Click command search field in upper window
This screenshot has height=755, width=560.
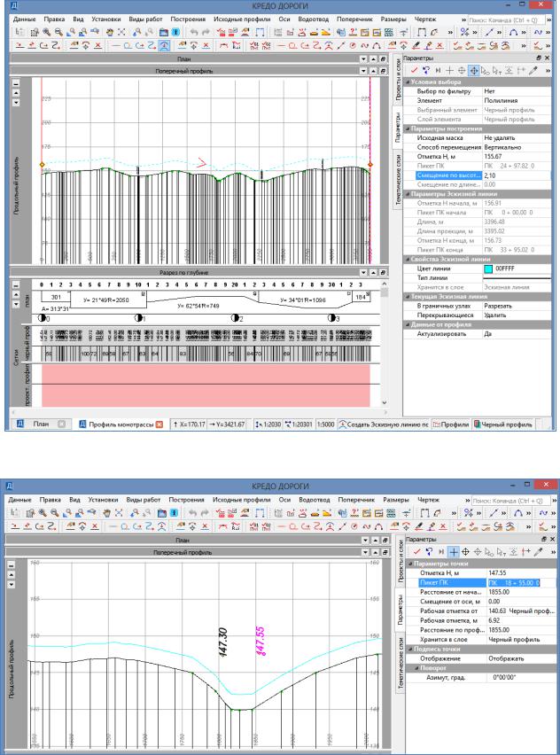tap(506, 20)
